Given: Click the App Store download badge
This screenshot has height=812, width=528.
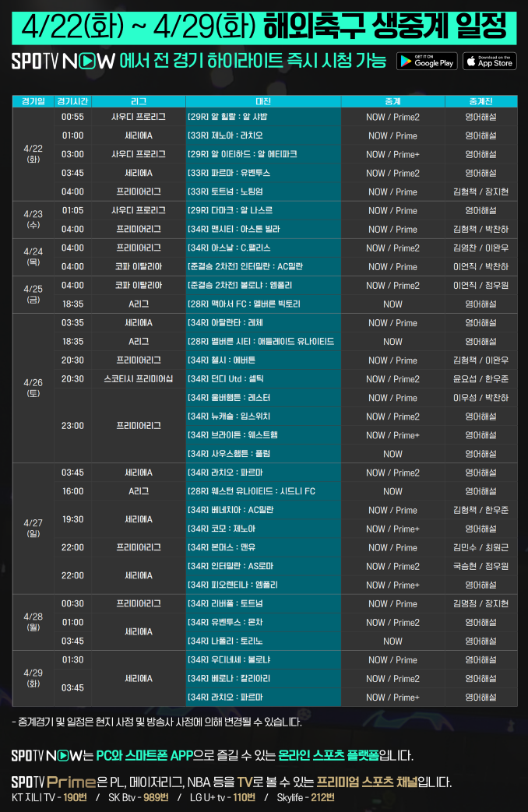Looking at the screenshot, I should pos(489,62).
